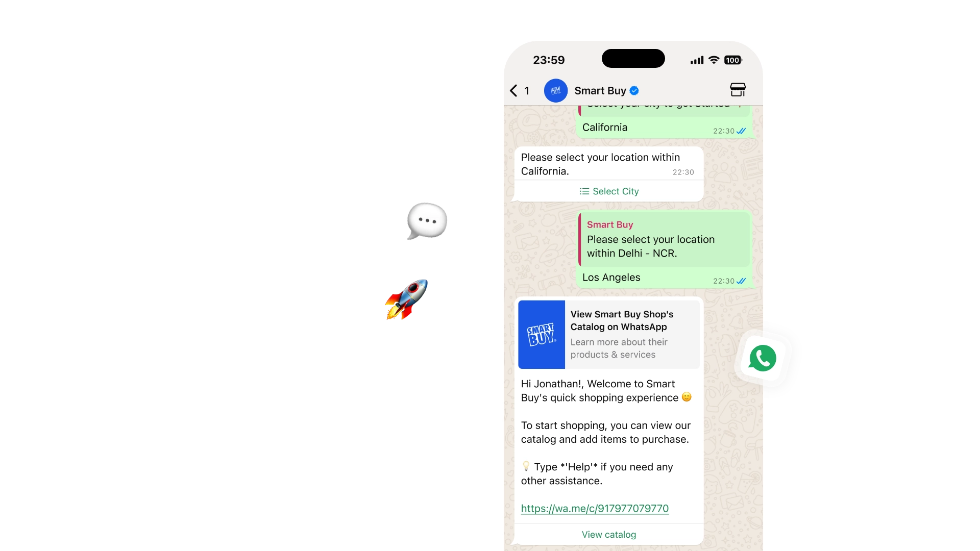
Task: Toggle battery percentage display indicator
Action: click(x=733, y=60)
